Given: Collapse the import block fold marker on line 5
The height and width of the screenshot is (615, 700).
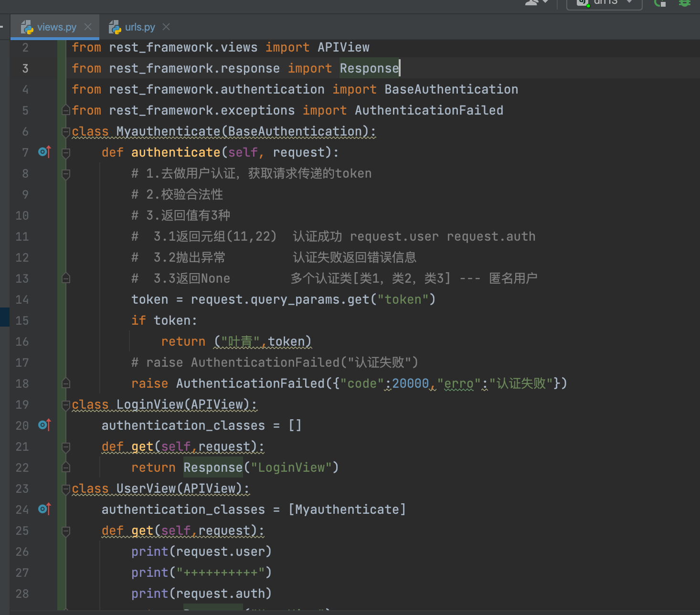Looking at the screenshot, I should 66,110.
